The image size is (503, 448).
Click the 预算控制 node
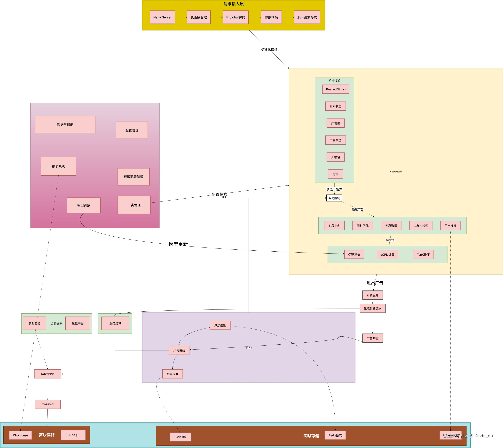coord(173,374)
